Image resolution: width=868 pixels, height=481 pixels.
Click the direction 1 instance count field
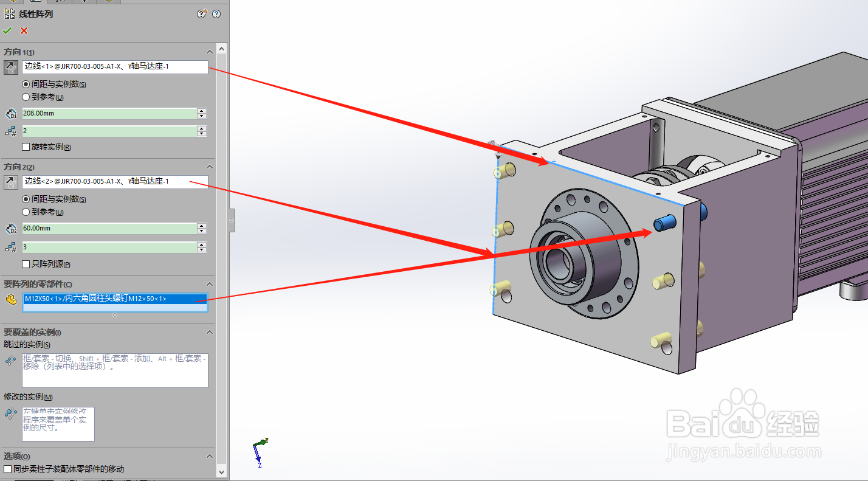point(109,131)
